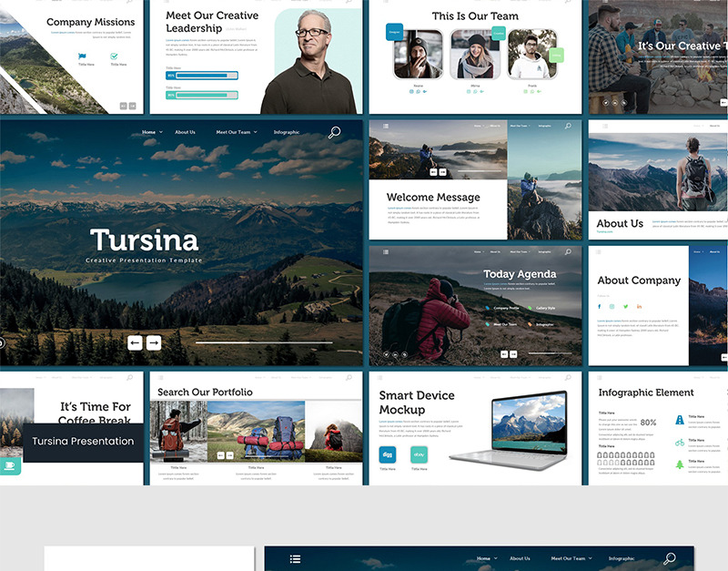This screenshot has height=571, width=728.
Task: Expand Meet Our Team dropdown on the Tursina slide
Action: pyautogui.click(x=237, y=132)
